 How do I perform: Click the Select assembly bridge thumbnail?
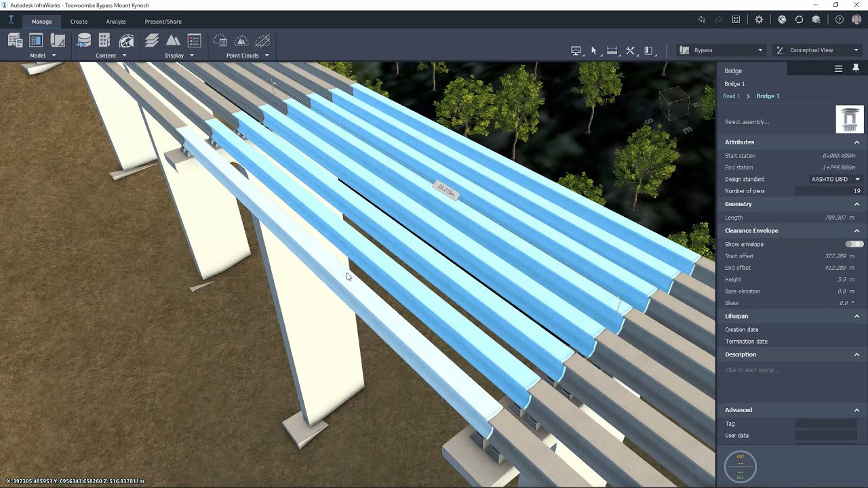click(x=849, y=120)
